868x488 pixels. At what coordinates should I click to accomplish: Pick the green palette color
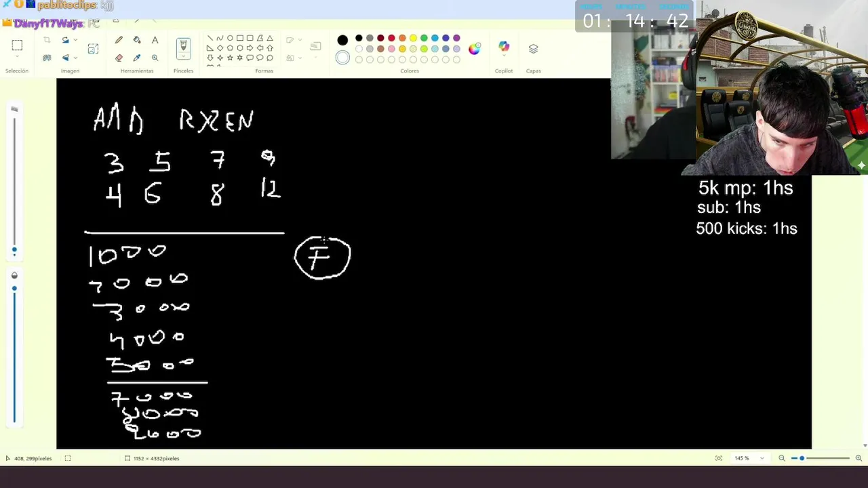point(424,38)
